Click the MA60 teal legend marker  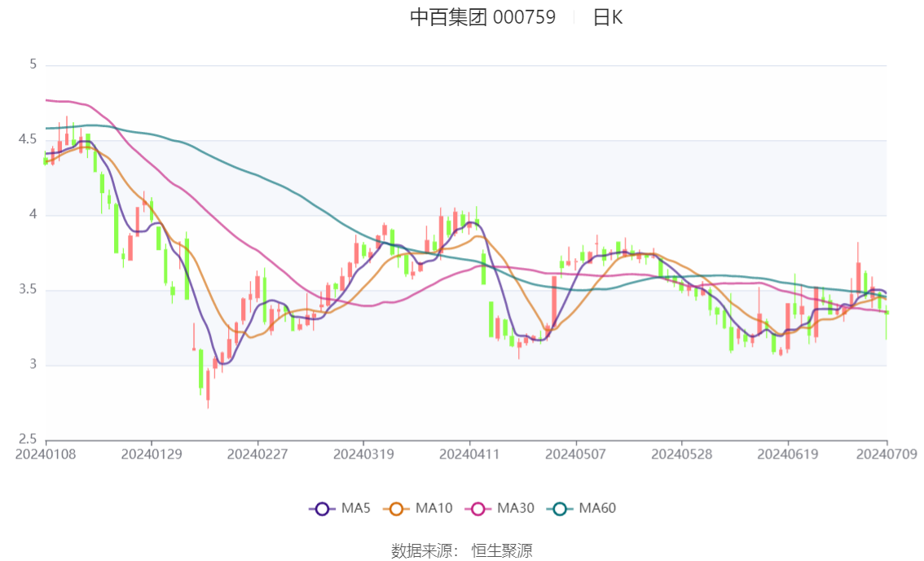(560, 509)
